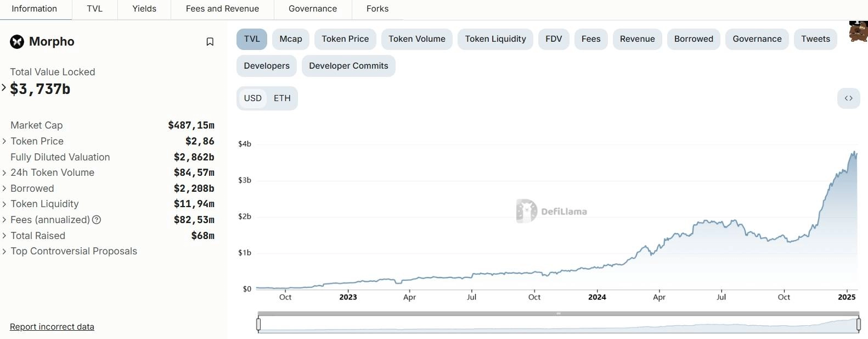Switch chart denomination to ETH
The image size is (868, 339).
pos(282,98)
